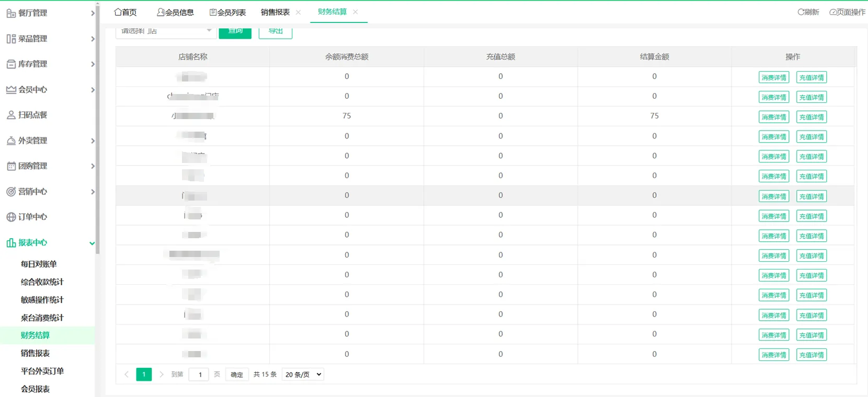Expand the 会员中心 menu chevron
The height and width of the screenshot is (397, 868).
click(93, 90)
